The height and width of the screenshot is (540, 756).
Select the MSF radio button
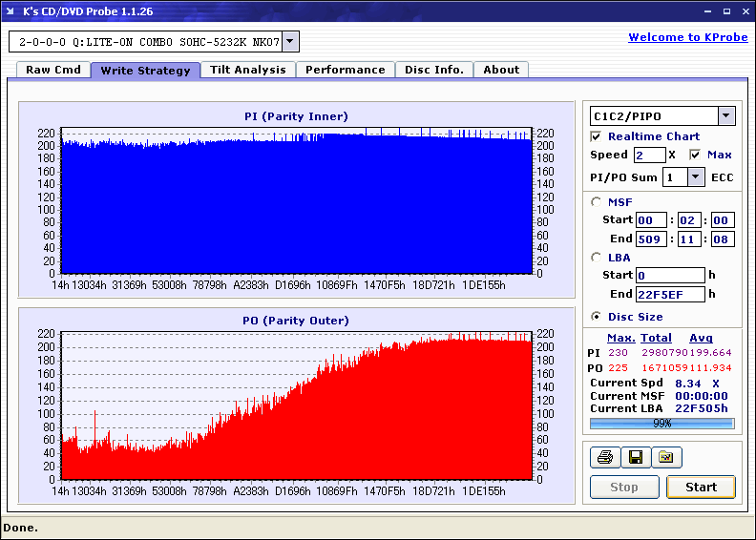tap(597, 201)
